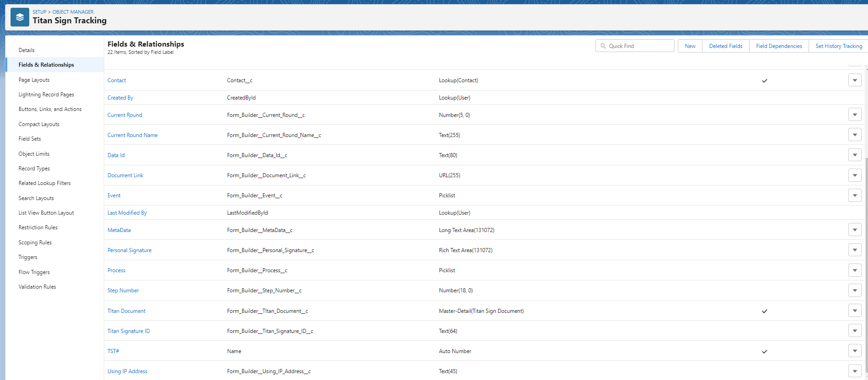Open the Contact row action dropdown
Image resolution: width=868 pixels, height=380 pixels.
[855, 80]
